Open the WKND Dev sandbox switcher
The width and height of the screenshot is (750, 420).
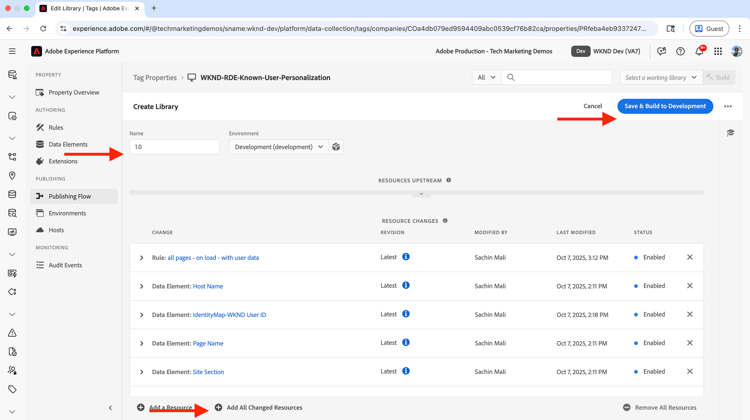pos(606,51)
